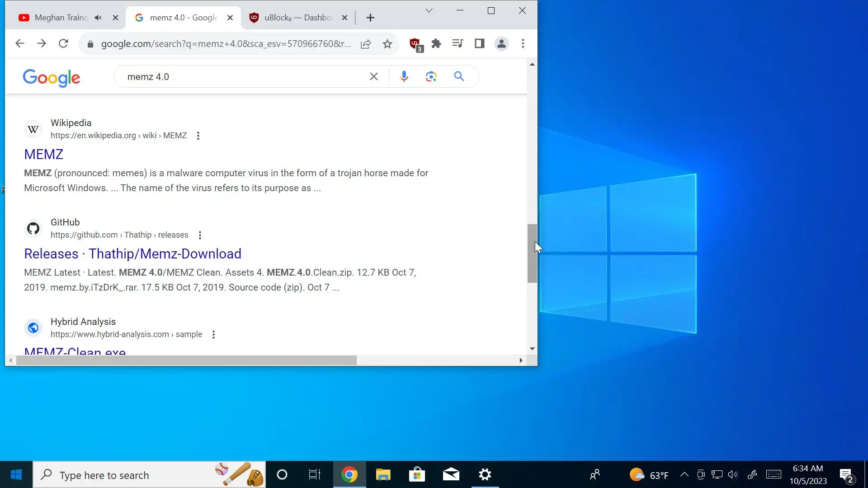Toggle the Chrome side panel

coord(479,44)
